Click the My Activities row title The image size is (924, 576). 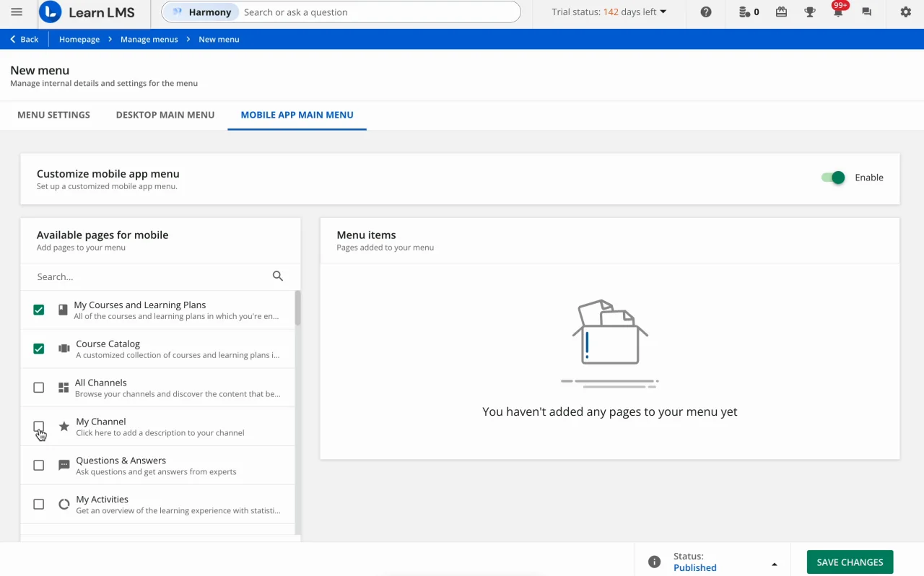[103, 499]
